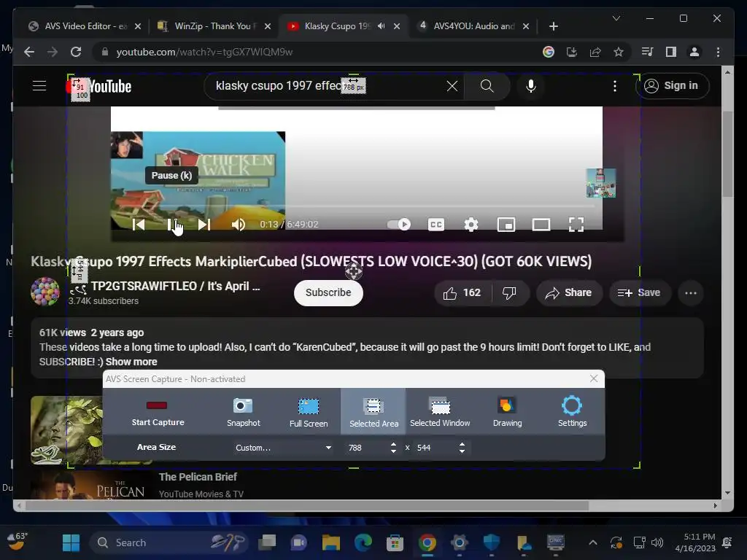
Task: Open YouTube header three-dot settings menu
Action: pos(614,86)
